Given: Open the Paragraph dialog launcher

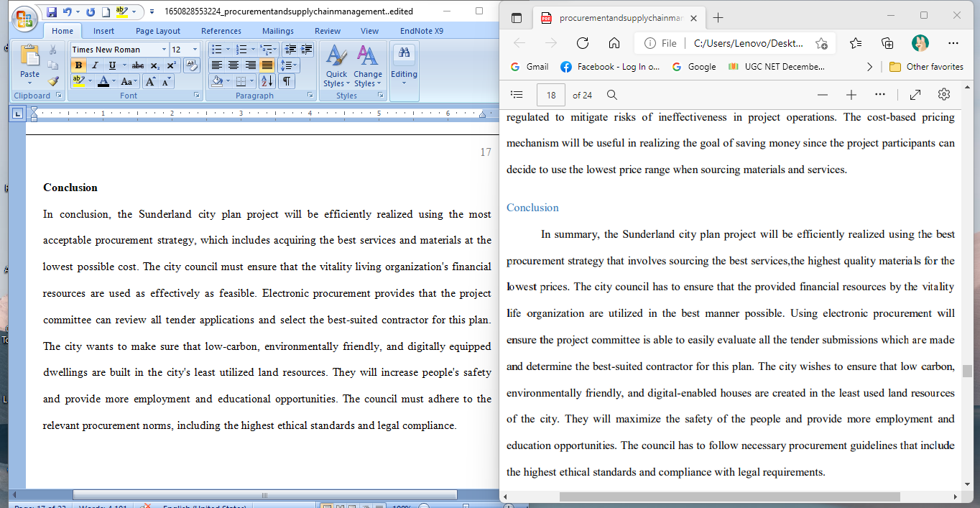Looking at the screenshot, I should (x=310, y=96).
